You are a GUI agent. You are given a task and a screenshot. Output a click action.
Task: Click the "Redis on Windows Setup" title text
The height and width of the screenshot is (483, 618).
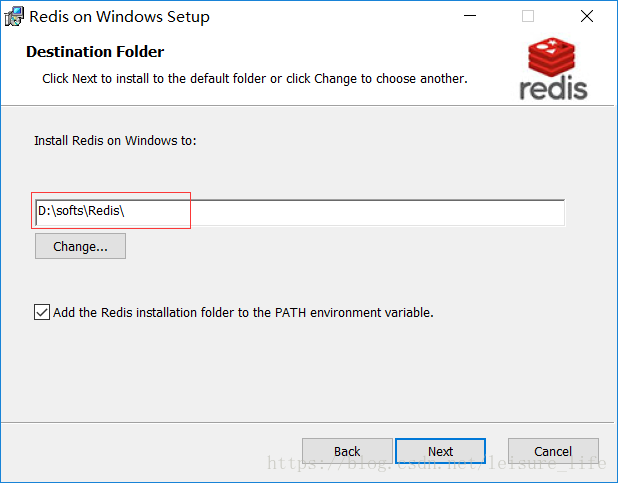(x=119, y=17)
